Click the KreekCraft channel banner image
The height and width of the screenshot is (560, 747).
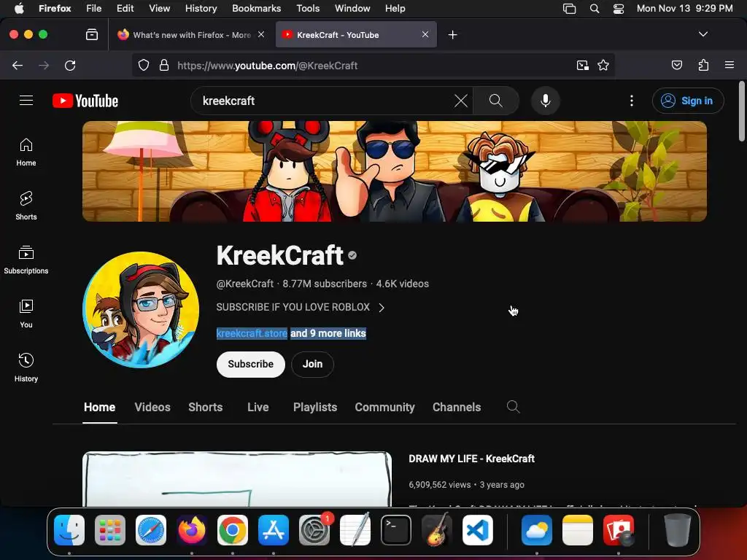point(395,171)
